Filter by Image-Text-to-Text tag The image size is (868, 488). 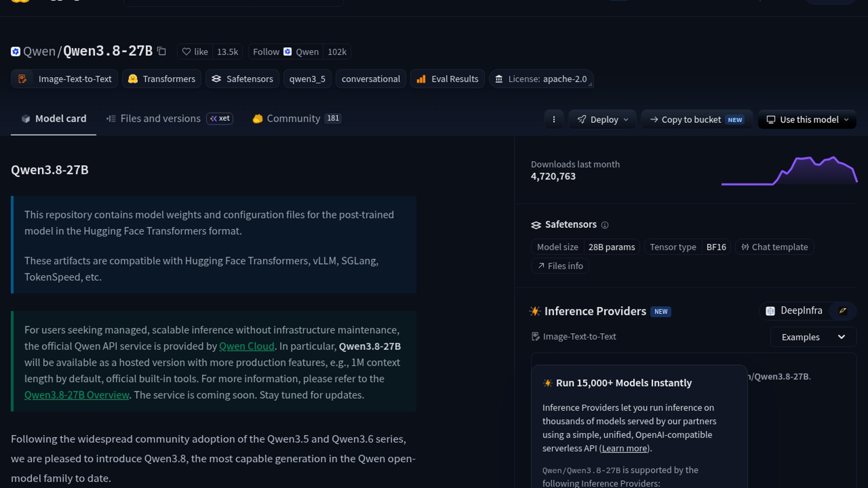click(64, 79)
